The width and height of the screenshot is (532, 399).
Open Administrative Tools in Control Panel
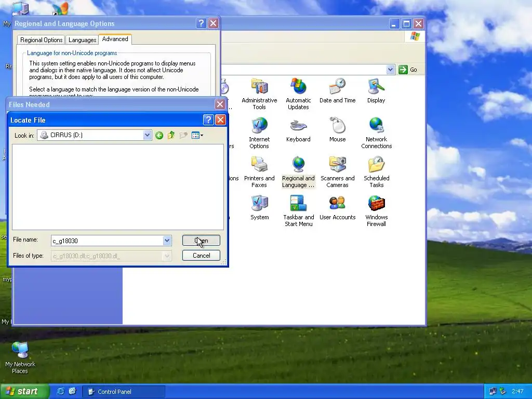click(259, 94)
